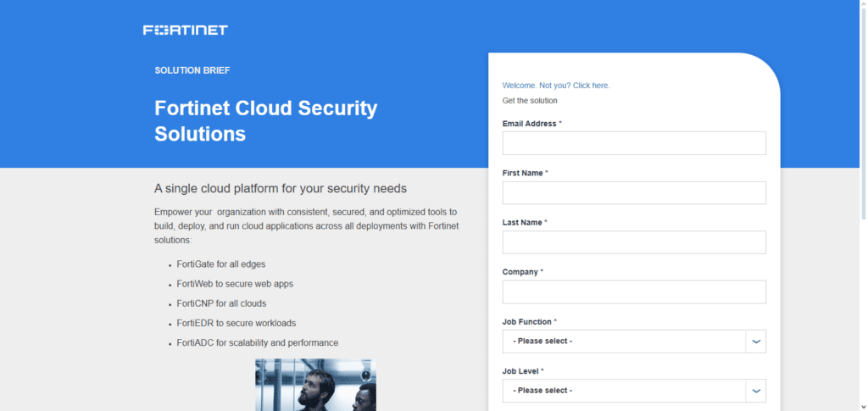Click the 'Email Address *' label
Image resolution: width=868 pixels, height=411 pixels.
532,124
